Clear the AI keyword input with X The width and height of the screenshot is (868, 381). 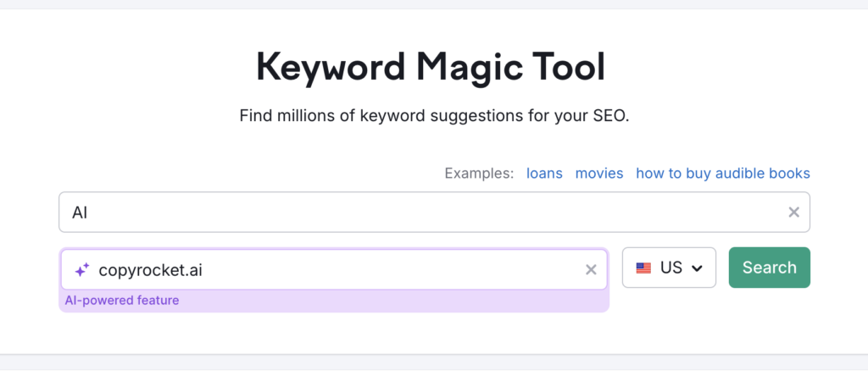(793, 213)
